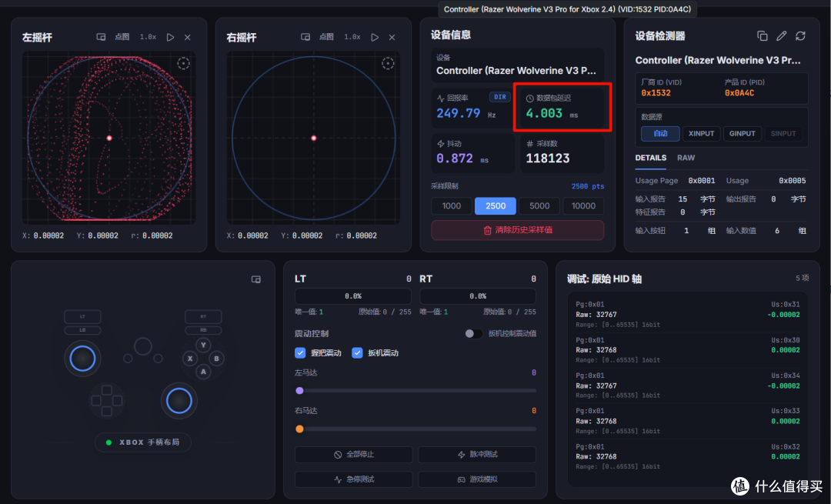Select the Us:0x33 raw HID axis row

coord(687,421)
